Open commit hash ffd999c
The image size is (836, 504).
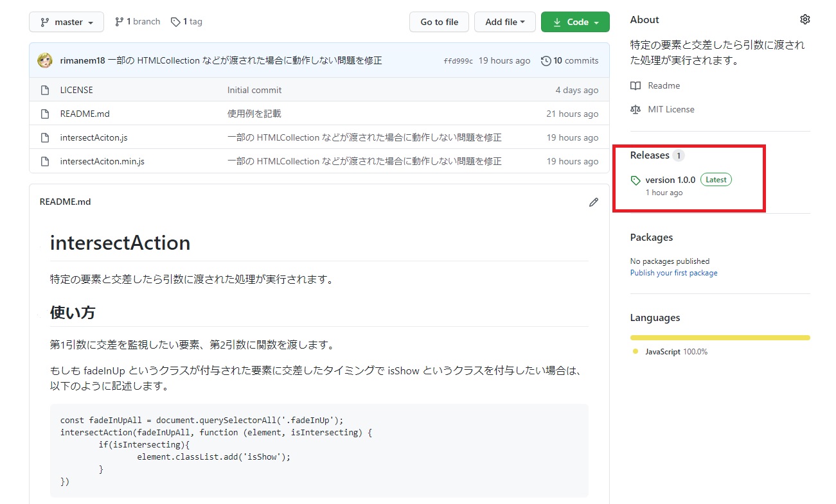[458, 61]
